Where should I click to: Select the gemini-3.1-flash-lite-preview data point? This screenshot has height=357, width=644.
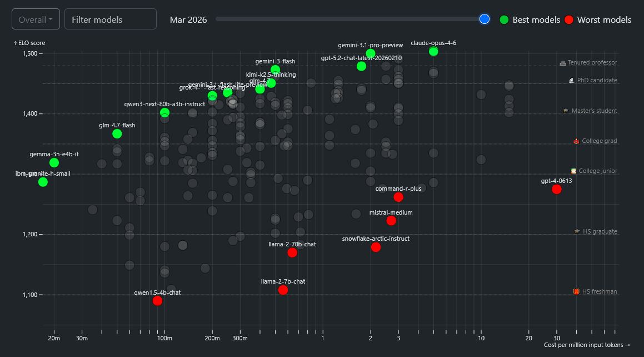[227, 93]
